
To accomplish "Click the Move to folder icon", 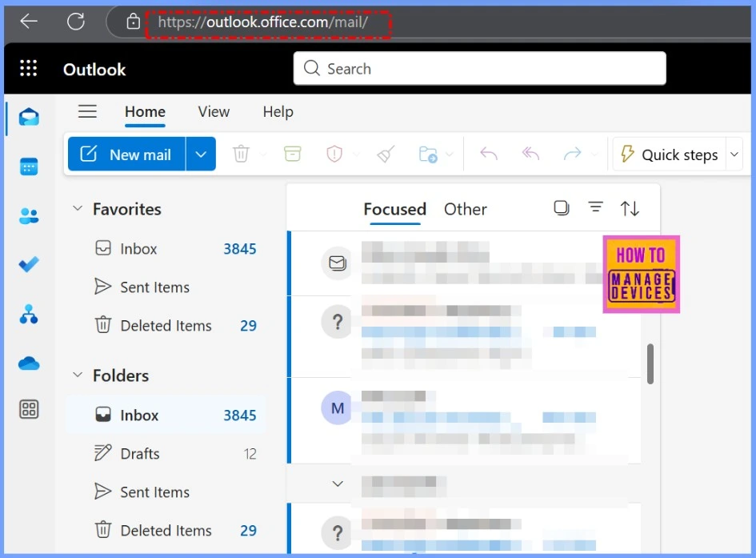I will click(428, 155).
